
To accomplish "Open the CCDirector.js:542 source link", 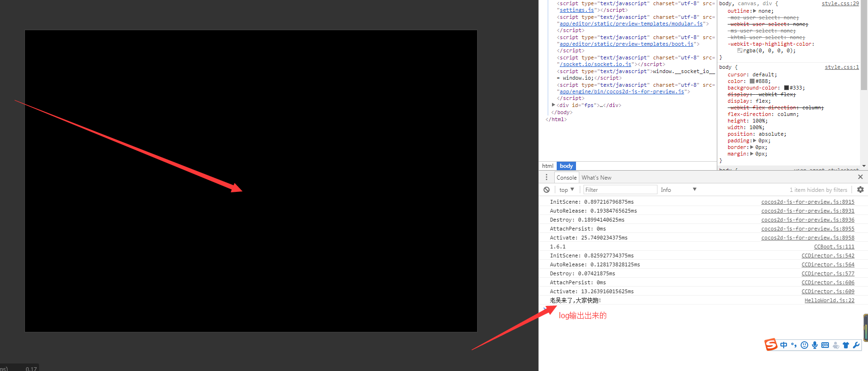I will coord(828,256).
